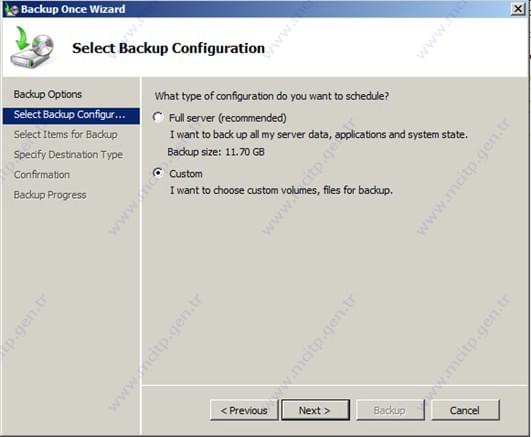Select the Select Backup Configur... step
The height and width of the screenshot is (437, 531).
coord(71,115)
